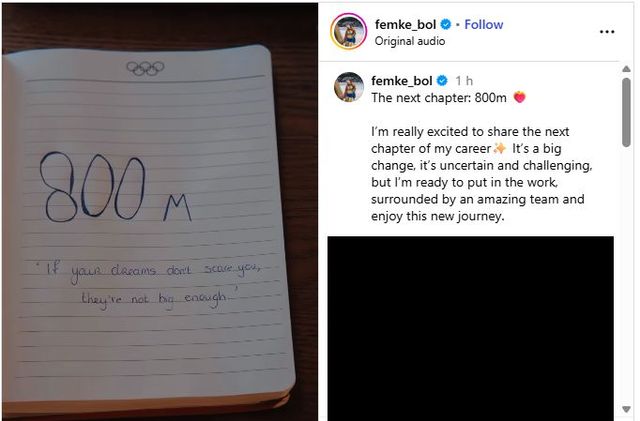Image resolution: width=640 pixels, height=421 pixels.
Task: Click the "1 h" post timestamp
Action: coord(464,80)
